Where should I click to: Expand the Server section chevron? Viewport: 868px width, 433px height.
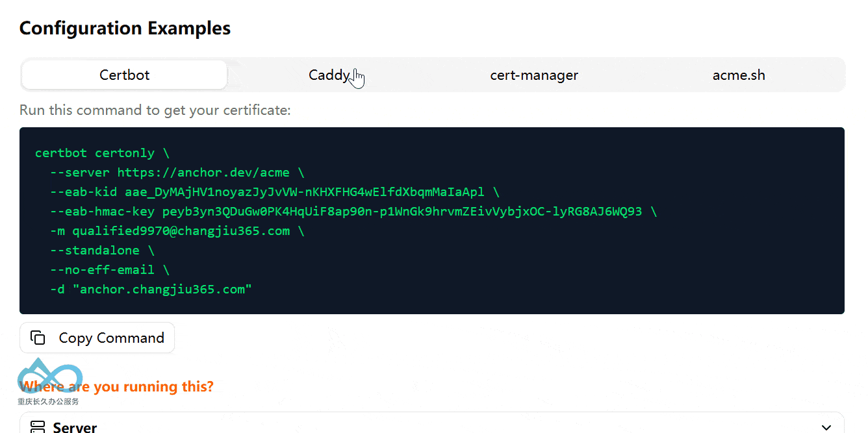[x=826, y=427]
